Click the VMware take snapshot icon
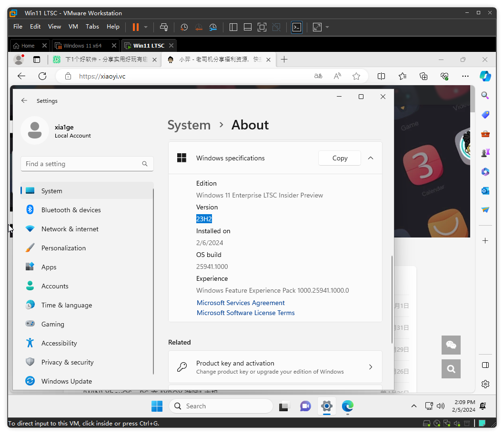The width and height of the screenshot is (504, 435). [x=184, y=27]
